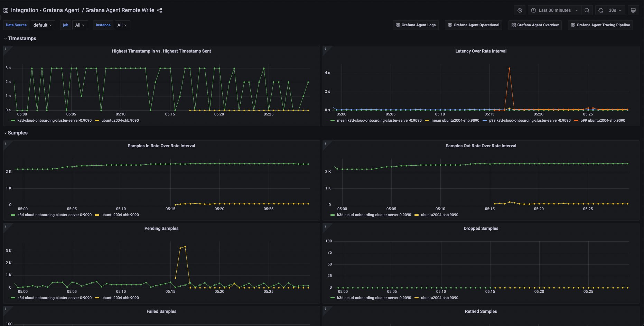Open the info icon on Latency Over Rate Interval

click(x=325, y=49)
